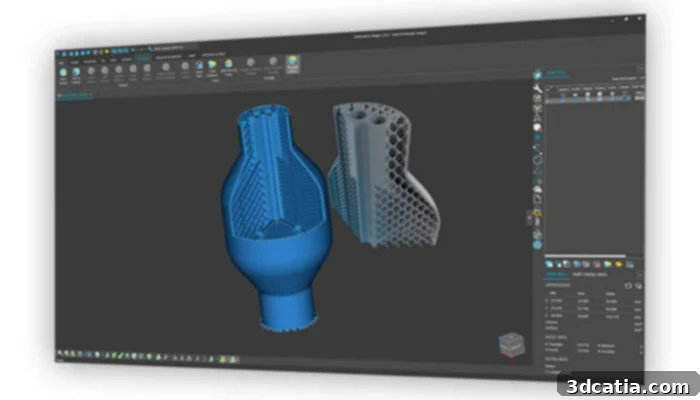The image size is (700, 400).
Task: Click the red-tinted icon in the part tools row
Action: [597, 264]
